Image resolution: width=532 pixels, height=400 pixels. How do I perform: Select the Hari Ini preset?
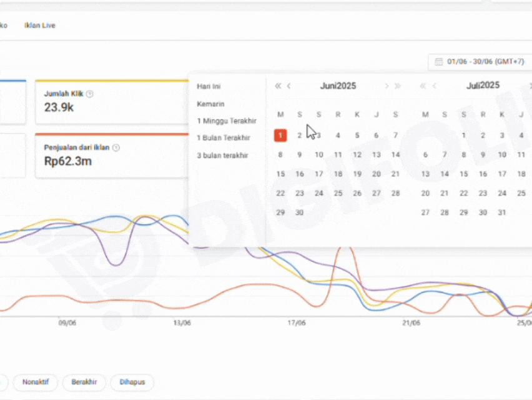[x=209, y=86]
